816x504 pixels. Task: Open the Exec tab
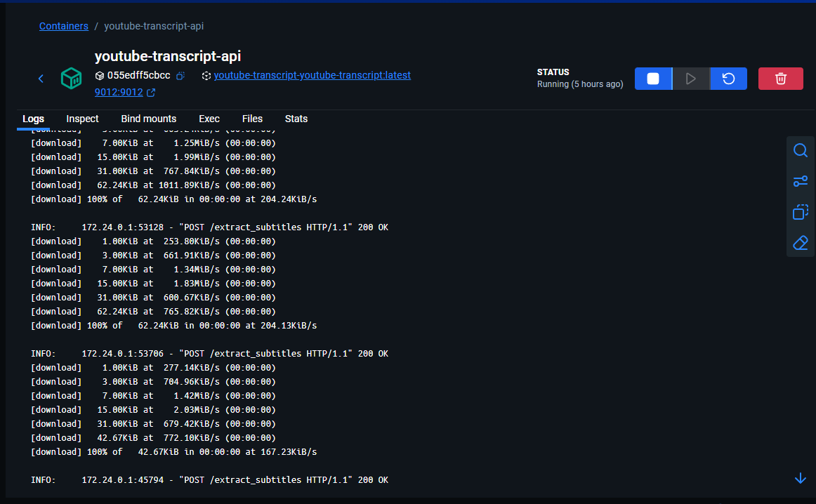click(209, 119)
